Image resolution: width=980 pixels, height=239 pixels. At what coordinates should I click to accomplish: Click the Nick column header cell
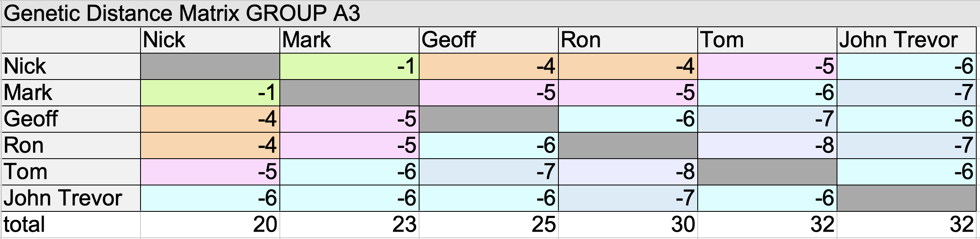[x=210, y=40]
